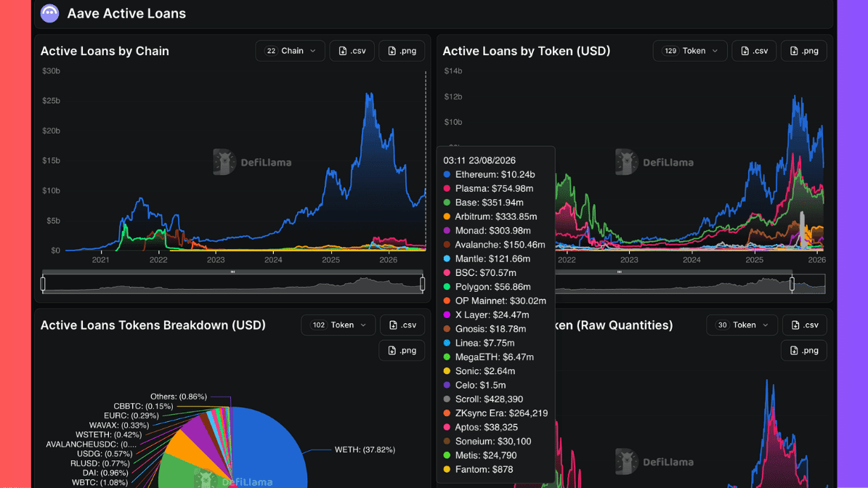
Task: Click the 'Soneium: $30,100' tooltip entry
Action: point(487,442)
